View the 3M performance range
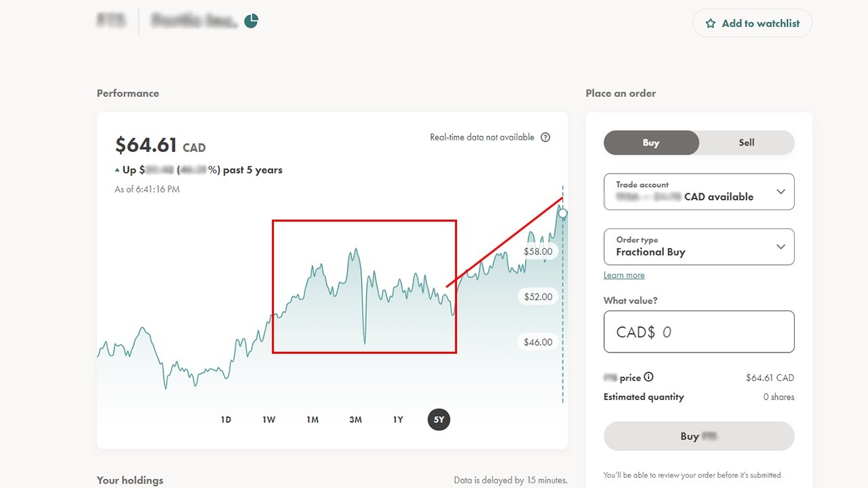 pyautogui.click(x=355, y=420)
